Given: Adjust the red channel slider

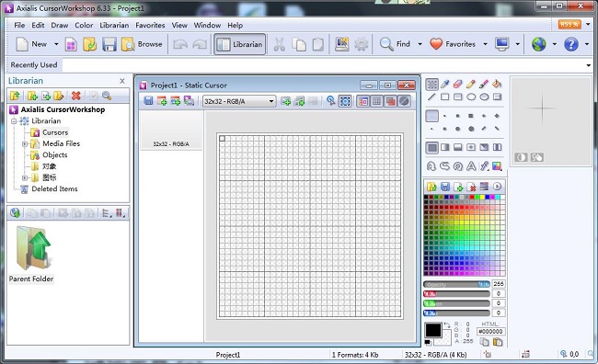Looking at the screenshot, I should pyautogui.click(x=456, y=294).
